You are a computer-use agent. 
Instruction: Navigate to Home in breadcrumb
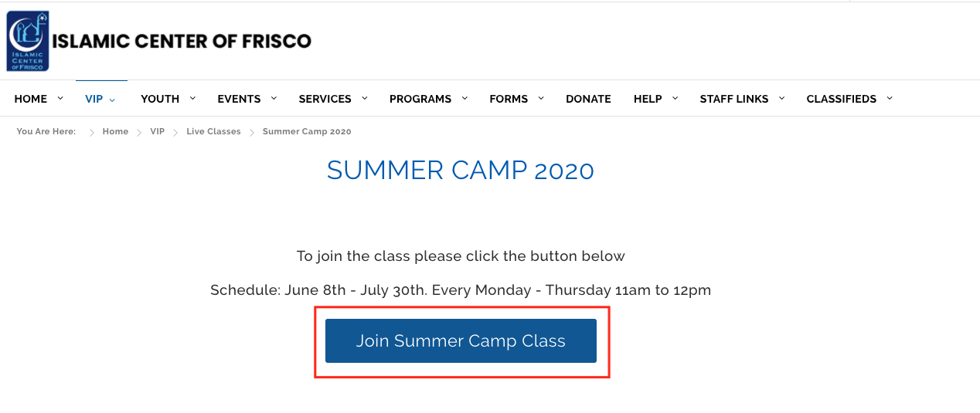click(x=115, y=132)
